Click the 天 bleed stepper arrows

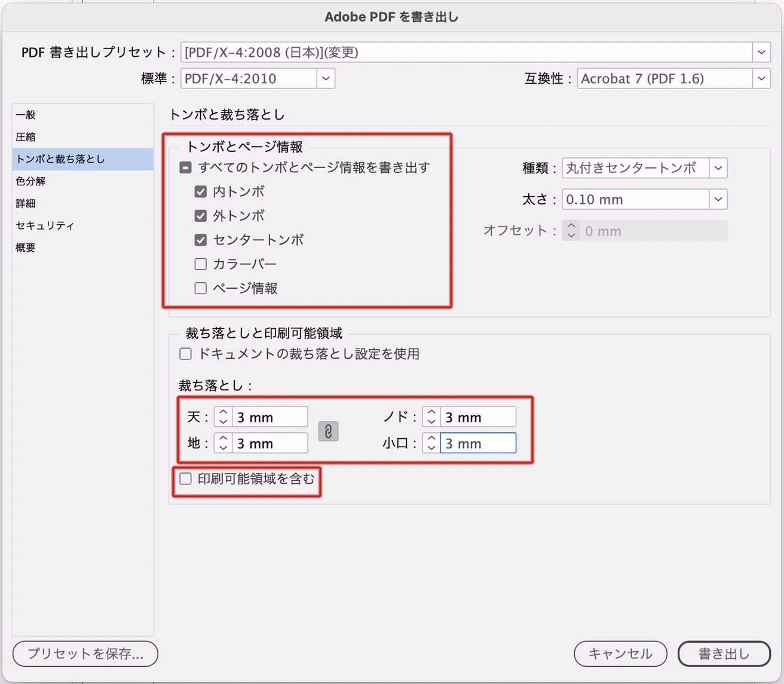[x=223, y=417]
